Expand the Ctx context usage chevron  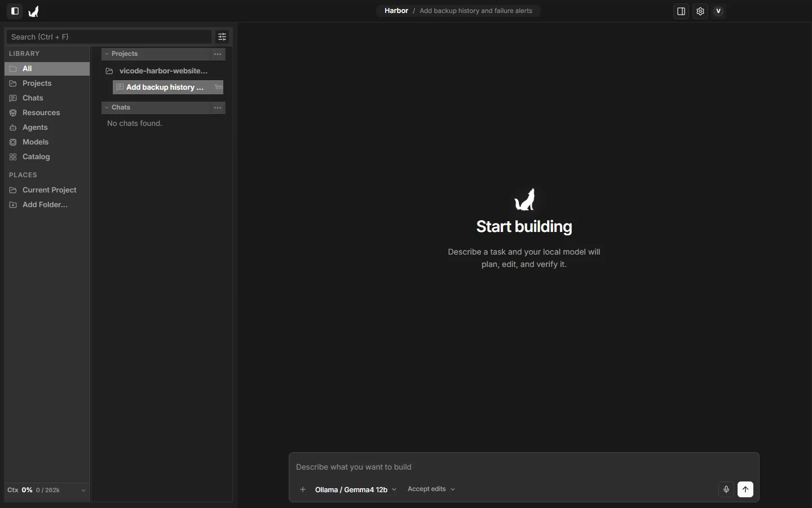(83, 491)
